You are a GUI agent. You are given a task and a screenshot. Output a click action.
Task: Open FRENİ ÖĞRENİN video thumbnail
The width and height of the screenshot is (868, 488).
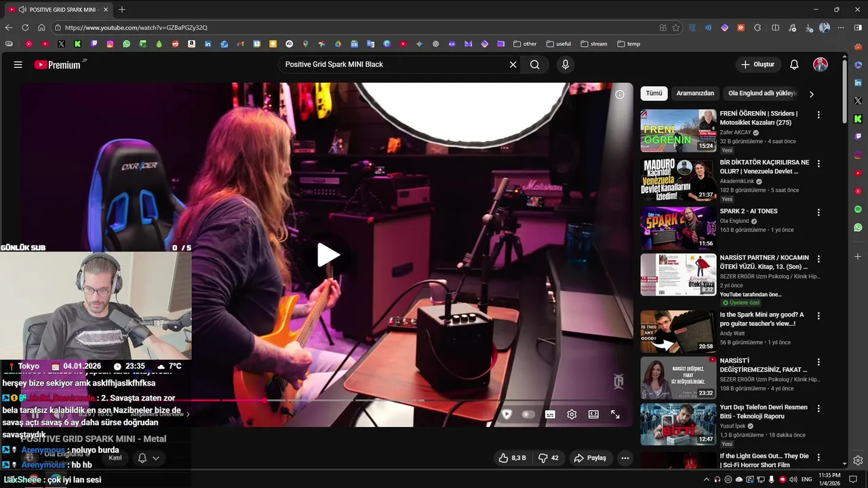pos(678,130)
